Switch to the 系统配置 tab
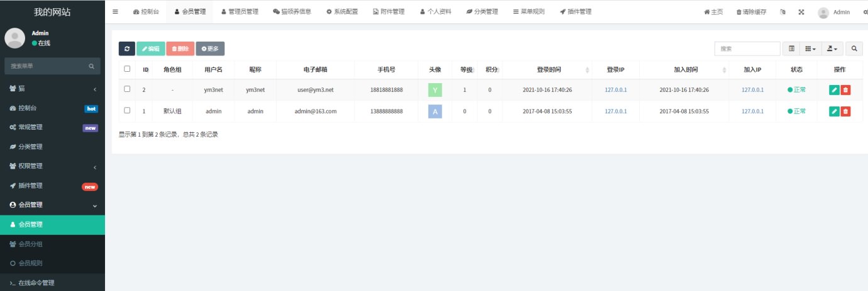The width and height of the screenshot is (868, 291). point(342,12)
